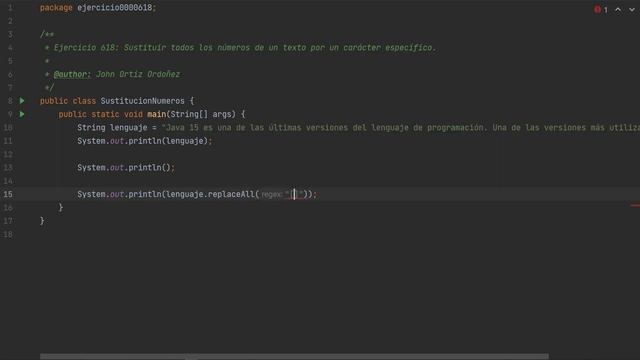This screenshot has width=640, height=360.
Task: Click the Java 15 string literal
Action: tap(401, 128)
